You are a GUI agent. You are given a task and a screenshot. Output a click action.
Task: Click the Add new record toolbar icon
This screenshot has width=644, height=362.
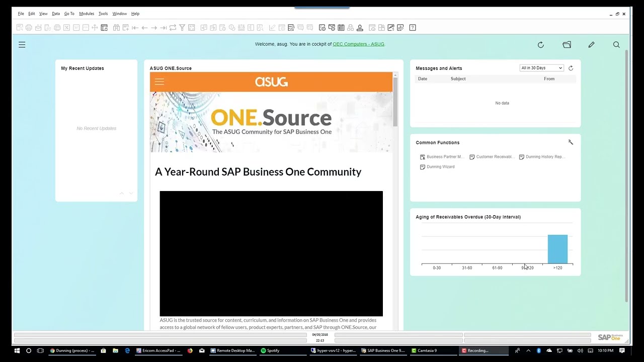[x=126, y=28]
